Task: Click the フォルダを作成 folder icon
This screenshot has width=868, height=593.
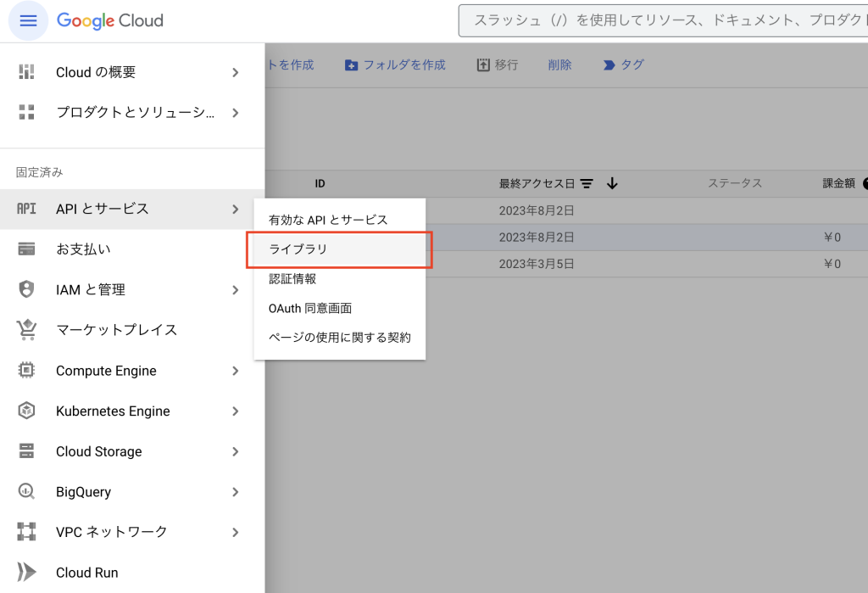Action: [351, 65]
